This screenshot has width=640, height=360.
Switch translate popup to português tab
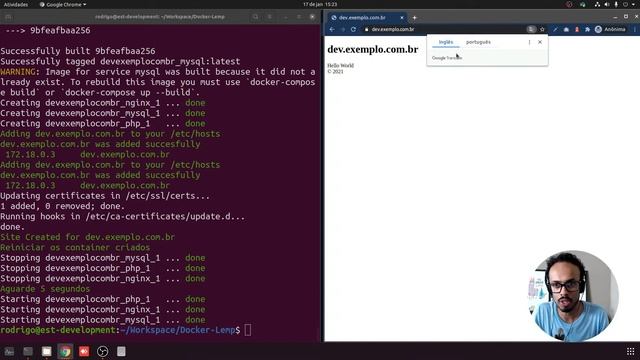click(478, 42)
